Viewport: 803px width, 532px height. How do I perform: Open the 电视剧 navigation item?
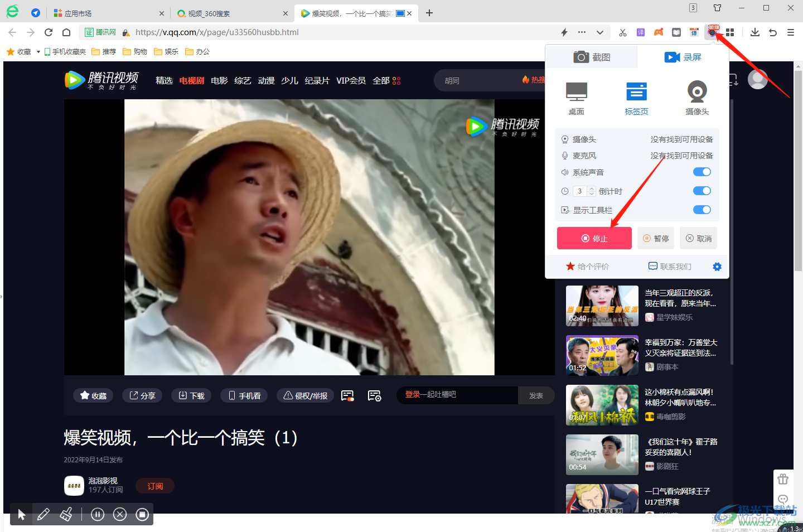tap(192, 81)
